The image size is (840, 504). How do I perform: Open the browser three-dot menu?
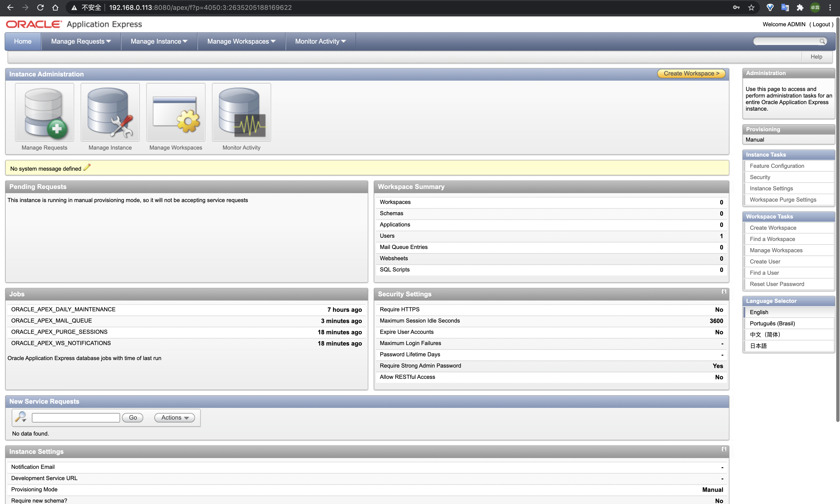point(830,8)
